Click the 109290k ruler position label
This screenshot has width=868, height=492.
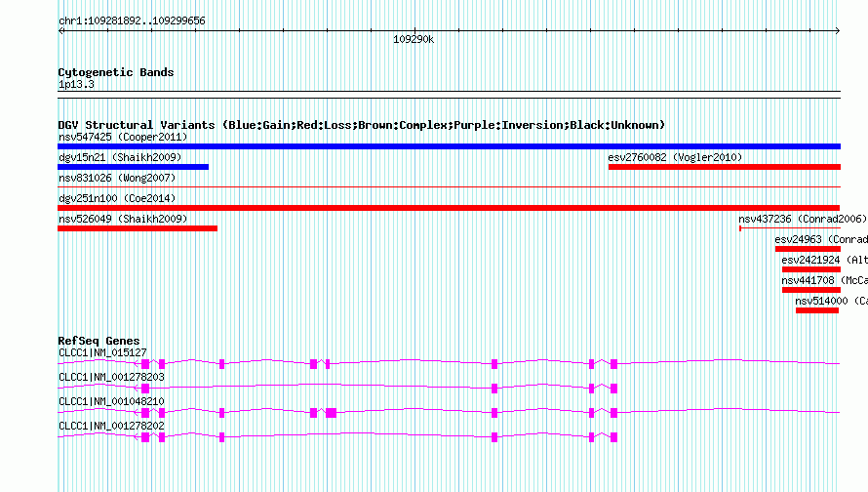point(414,40)
